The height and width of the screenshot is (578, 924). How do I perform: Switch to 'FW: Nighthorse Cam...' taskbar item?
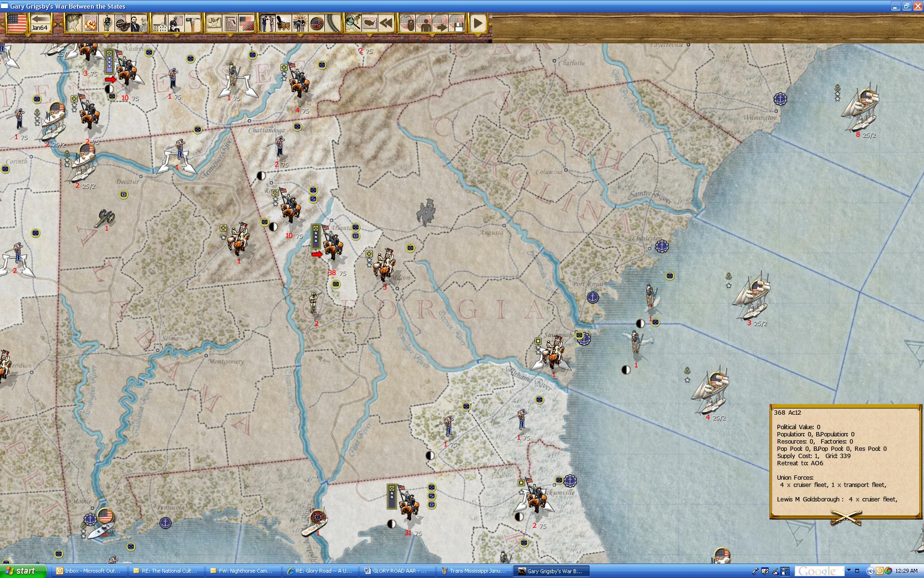pos(243,571)
